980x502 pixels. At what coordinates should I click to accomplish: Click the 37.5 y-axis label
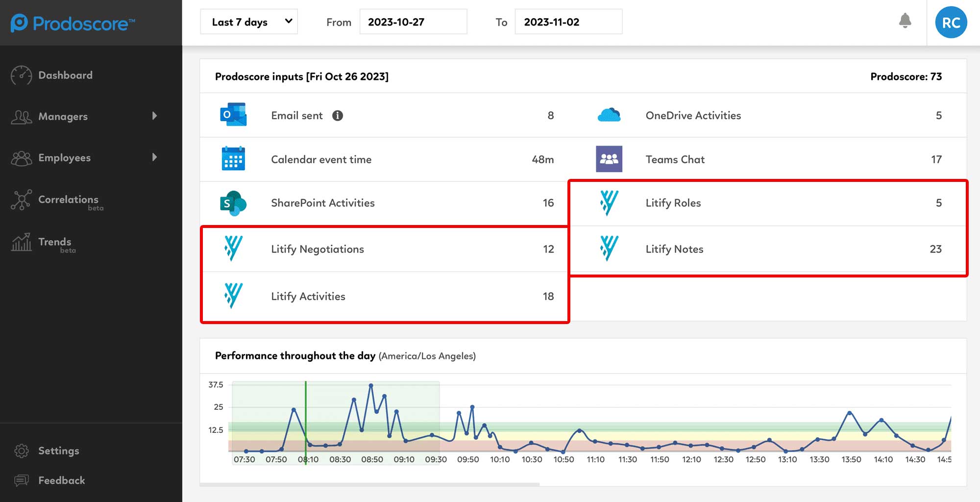[x=216, y=385]
